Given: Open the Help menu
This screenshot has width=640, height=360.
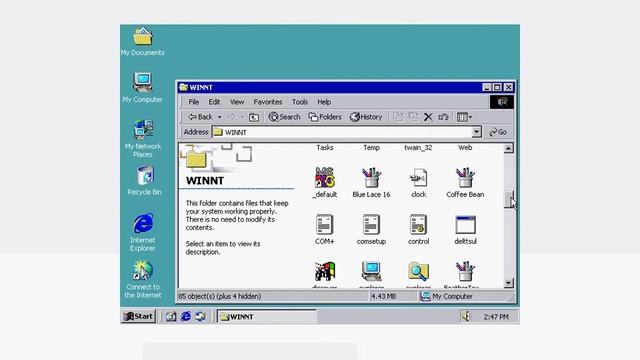Looking at the screenshot, I should tap(324, 102).
